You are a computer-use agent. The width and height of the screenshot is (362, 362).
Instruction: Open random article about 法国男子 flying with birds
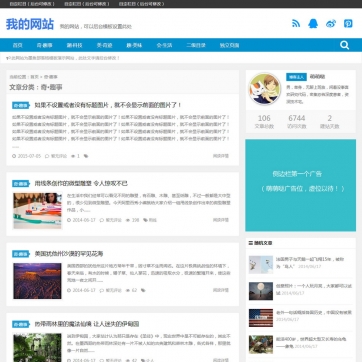click(x=310, y=263)
